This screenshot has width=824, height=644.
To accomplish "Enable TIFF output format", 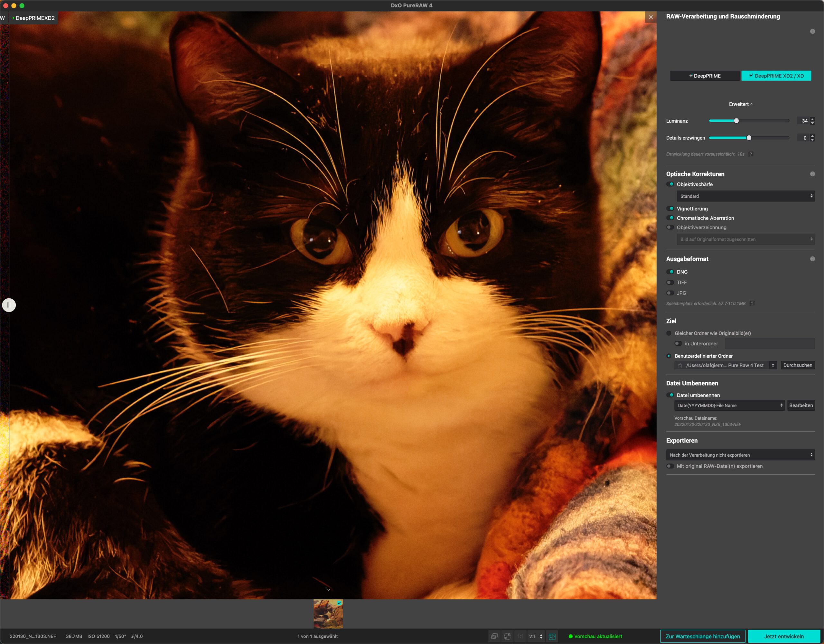I will (670, 283).
